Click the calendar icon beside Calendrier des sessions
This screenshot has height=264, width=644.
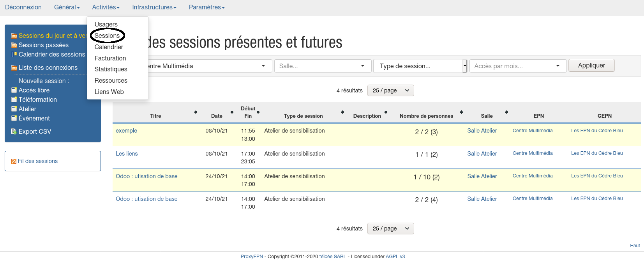[14, 55]
